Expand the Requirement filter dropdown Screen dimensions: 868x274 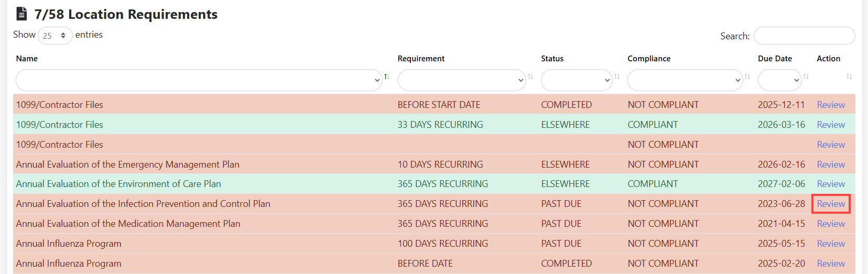pyautogui.click(x=461, y=80)
